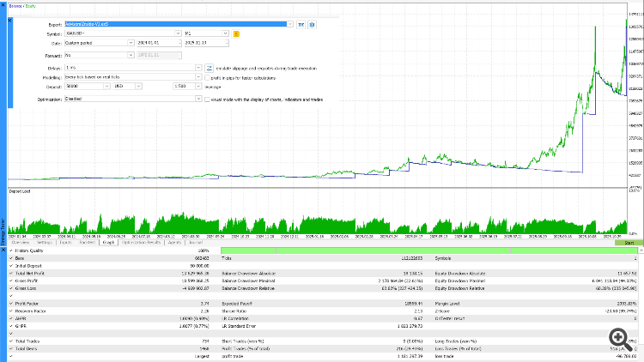This screenshot has width=644, height=362.
Task: Open the Modelling mode dropdown
Action: [200, 77]
